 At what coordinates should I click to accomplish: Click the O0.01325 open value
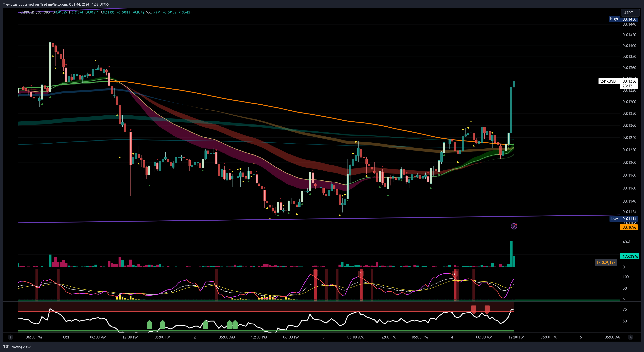click(60, 12)
